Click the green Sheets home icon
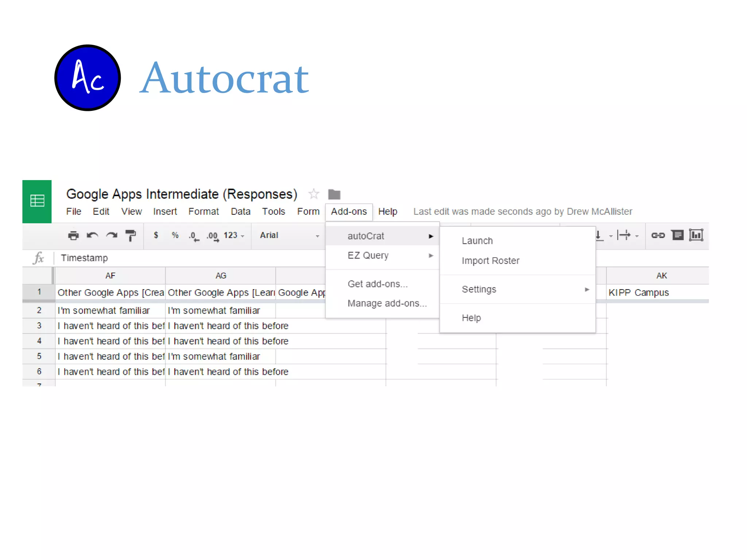Image resolution: width=747 pixels, height=560 pixels. pos(37,201)
